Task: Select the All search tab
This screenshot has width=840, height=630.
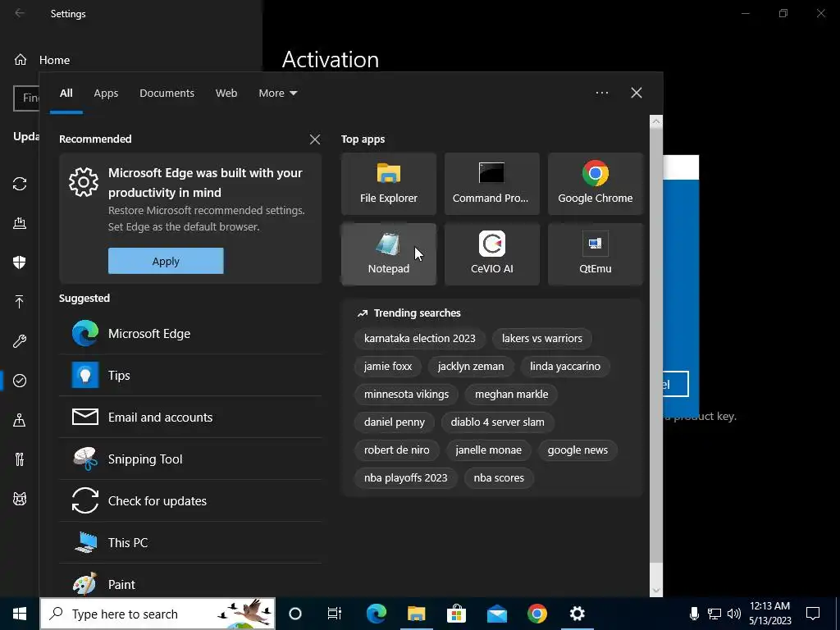Action: coord(66,94)
